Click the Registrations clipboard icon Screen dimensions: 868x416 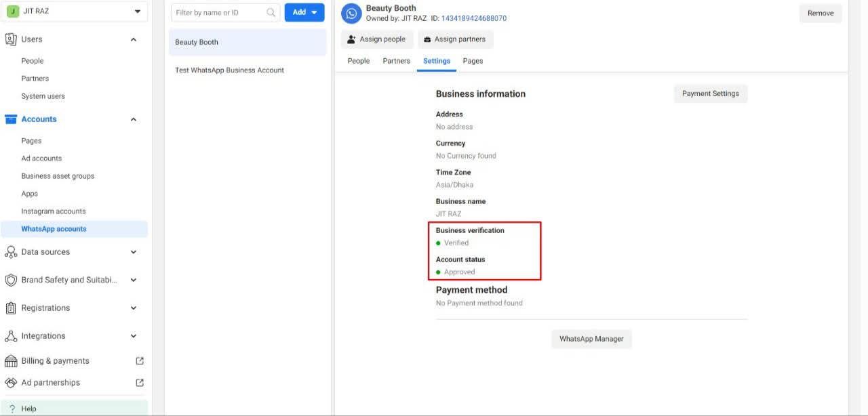click(x=11, y=308)
